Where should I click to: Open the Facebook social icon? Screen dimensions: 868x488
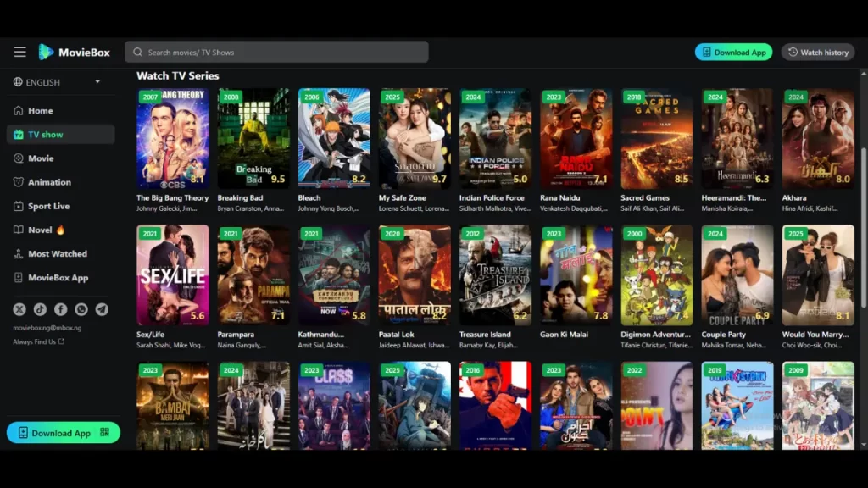[x=60, y=309]
